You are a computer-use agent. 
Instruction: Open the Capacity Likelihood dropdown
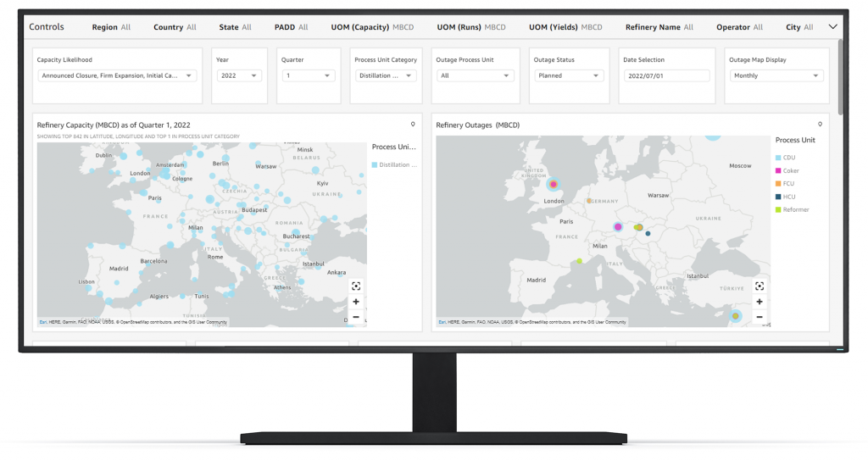click(x=116, y=75)
